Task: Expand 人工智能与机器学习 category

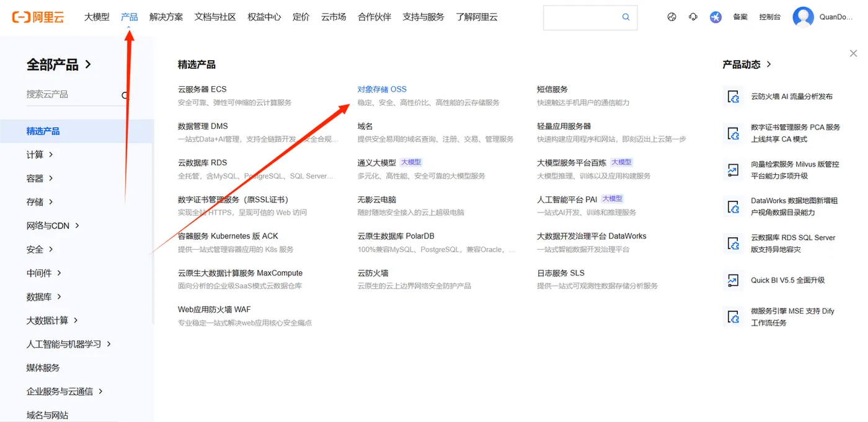Action: pos(108,344)
